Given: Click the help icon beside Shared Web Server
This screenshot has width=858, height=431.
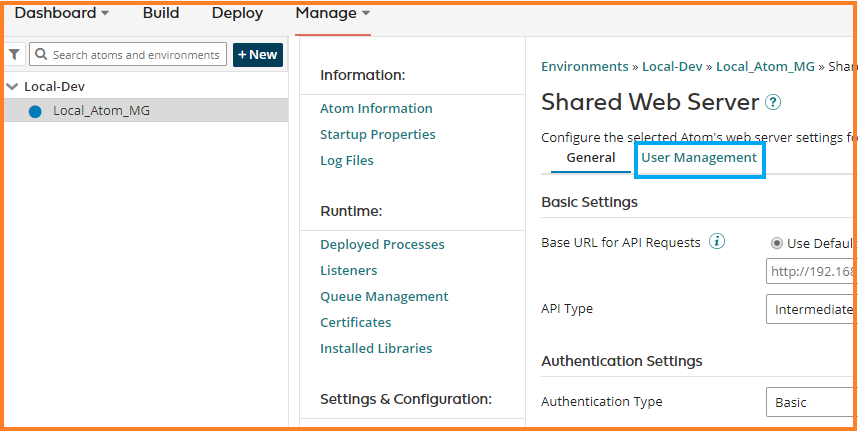Looking at the screenshot, I should 772,103.
